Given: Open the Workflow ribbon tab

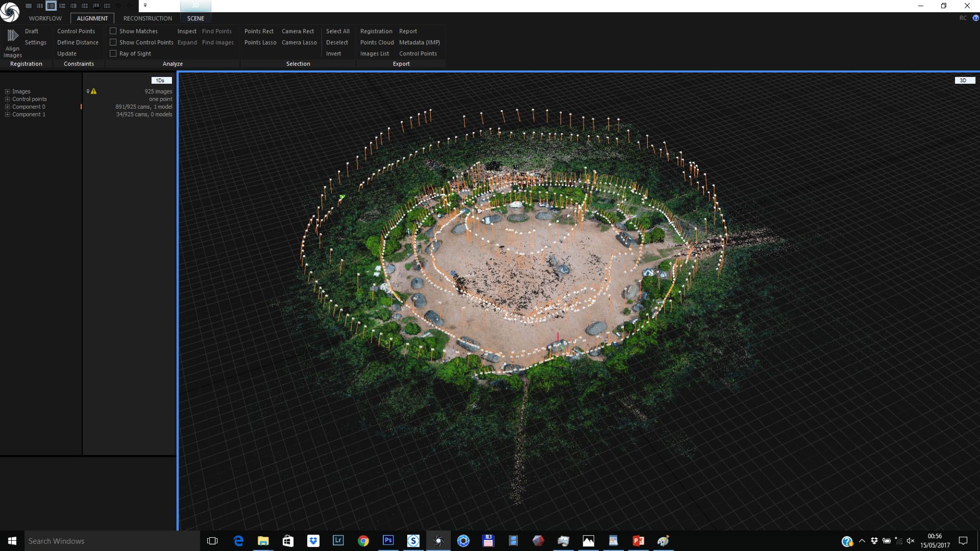Looking at the screenshot, I should click(45, 18).
